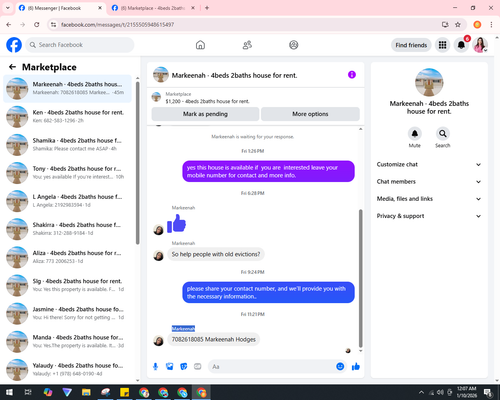The image size is (500, 400).
Task: Click Find friends button
Action: tap(411, 45)
